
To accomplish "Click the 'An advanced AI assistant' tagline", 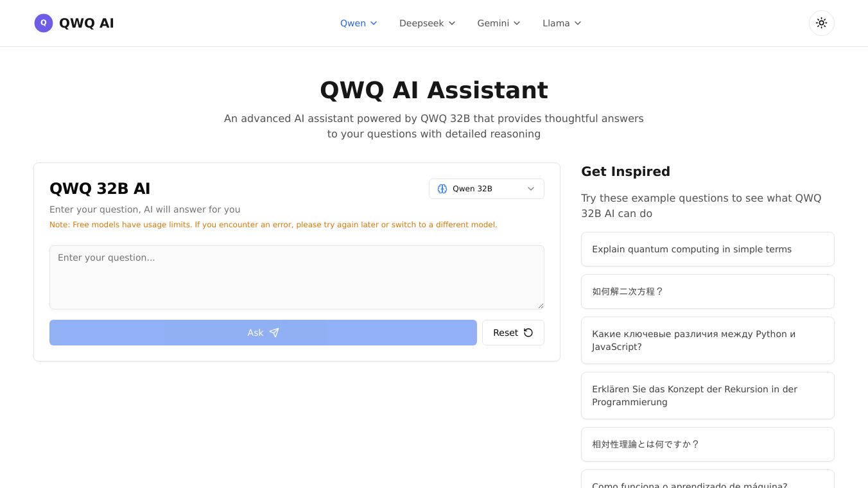I will pos(434,126).
